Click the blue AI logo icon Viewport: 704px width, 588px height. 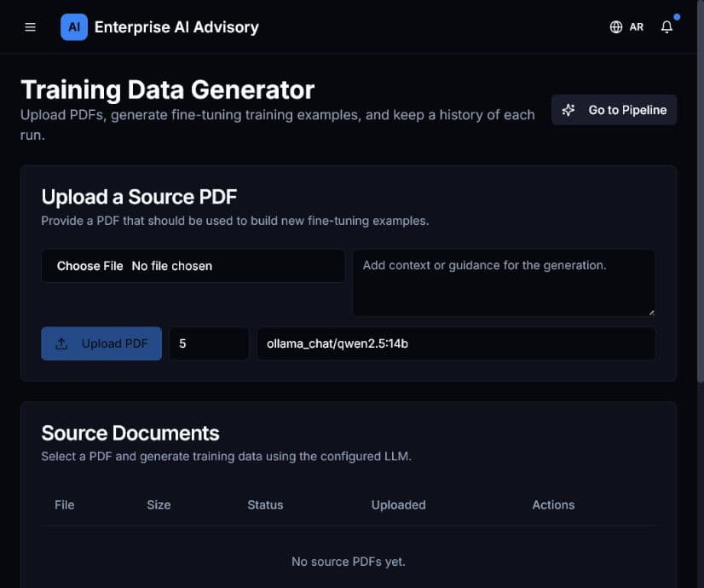click(74, 27)
